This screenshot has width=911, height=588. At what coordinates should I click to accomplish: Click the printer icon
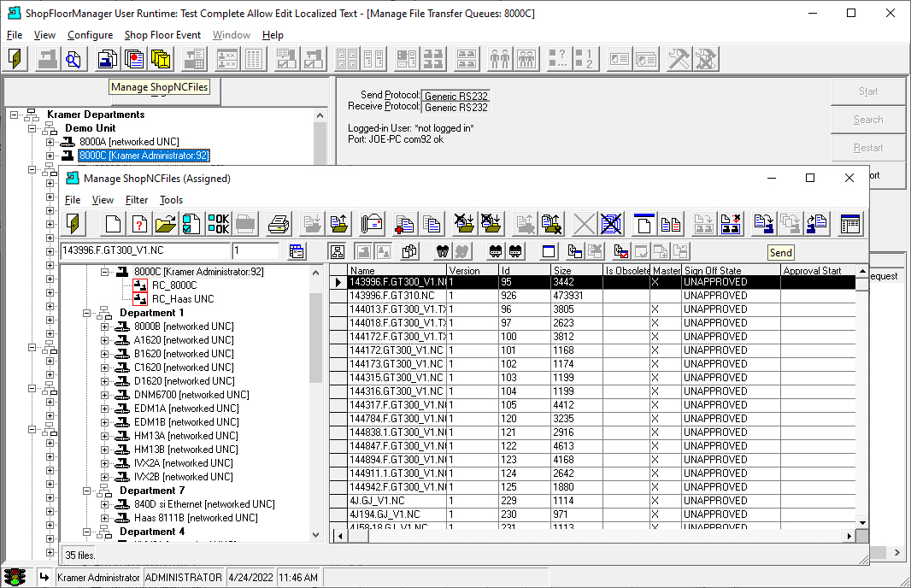[x=279, y=224]
